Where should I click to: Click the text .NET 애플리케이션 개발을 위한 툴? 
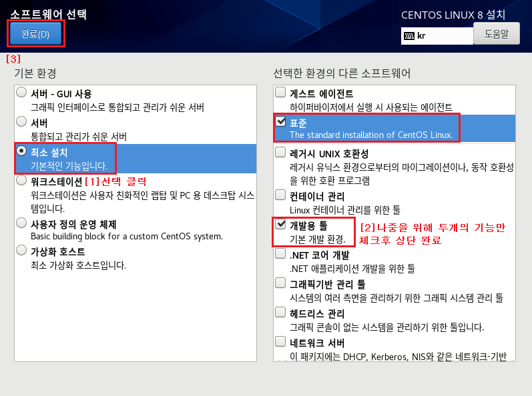352,269
